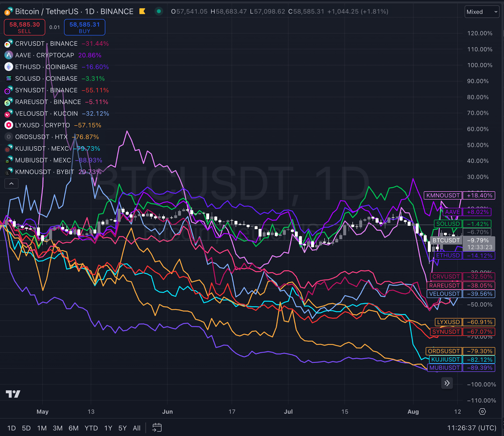The width and height of the screenshot is (504, 436).
Task: Select the All time range
Action: tap(136, 428)
